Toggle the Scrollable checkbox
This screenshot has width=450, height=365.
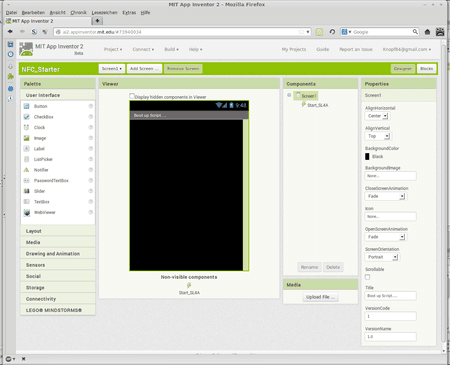[367, 277]
